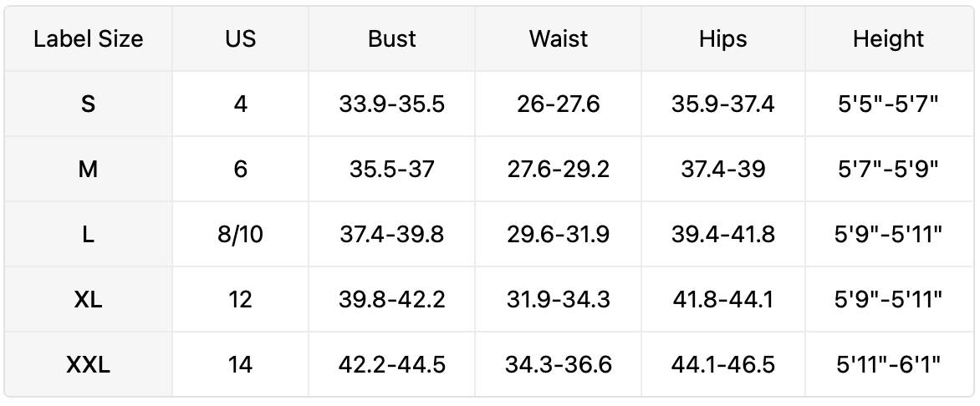980x406 pixels.
Task: Click the Height column header
Action: coord(888,39)
